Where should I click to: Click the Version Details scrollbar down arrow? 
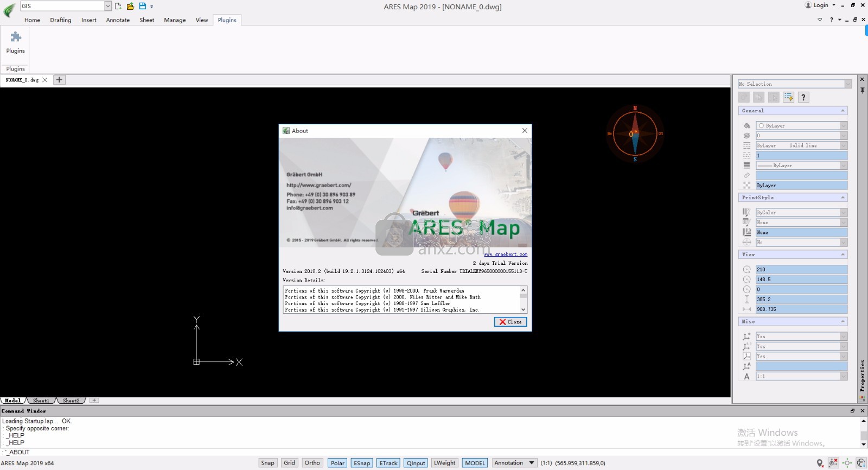(523, 309)
